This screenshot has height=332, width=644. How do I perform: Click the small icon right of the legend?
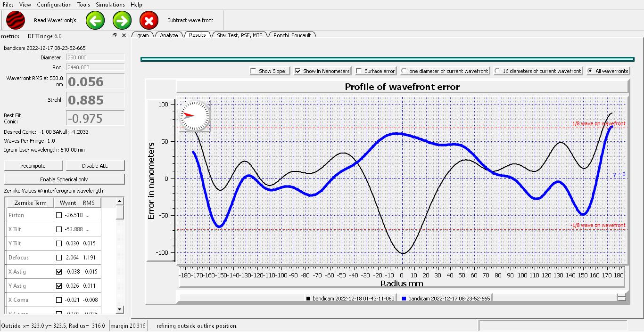coord(621,298)
